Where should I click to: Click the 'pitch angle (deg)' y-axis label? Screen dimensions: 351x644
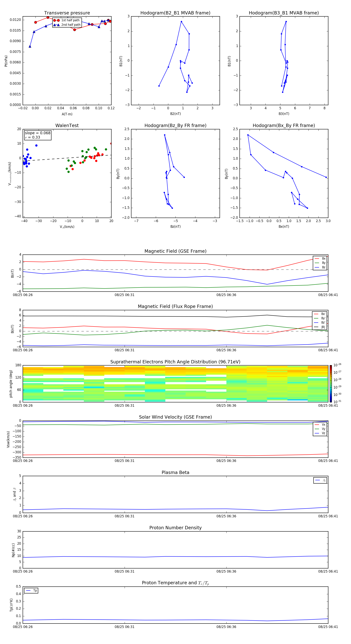(x=11, y=383)
